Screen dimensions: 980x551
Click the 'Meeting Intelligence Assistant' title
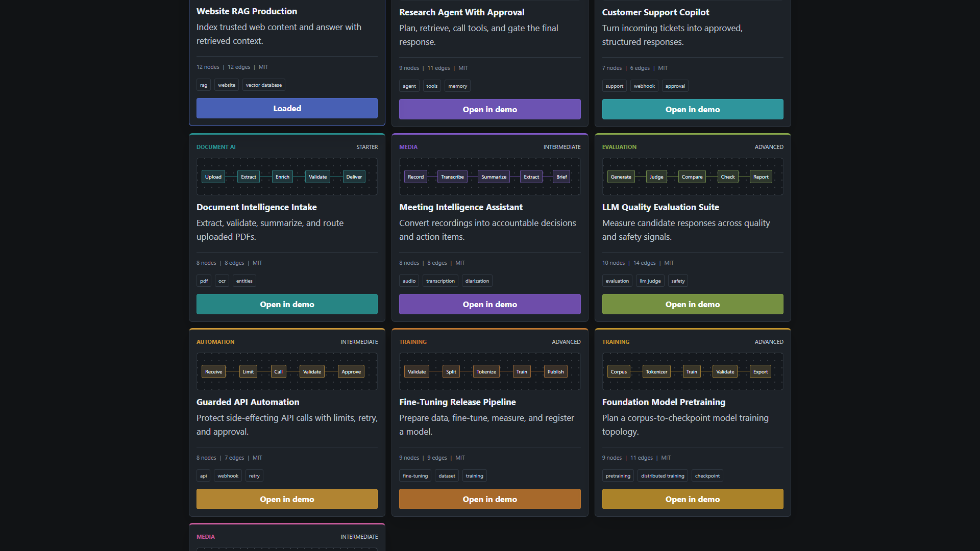pyautogui.click(x=461, y=207)
